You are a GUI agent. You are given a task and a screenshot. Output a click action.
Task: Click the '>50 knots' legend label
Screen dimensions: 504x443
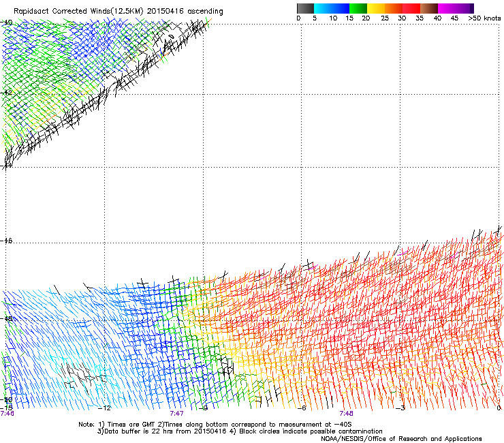pos(484,18)
